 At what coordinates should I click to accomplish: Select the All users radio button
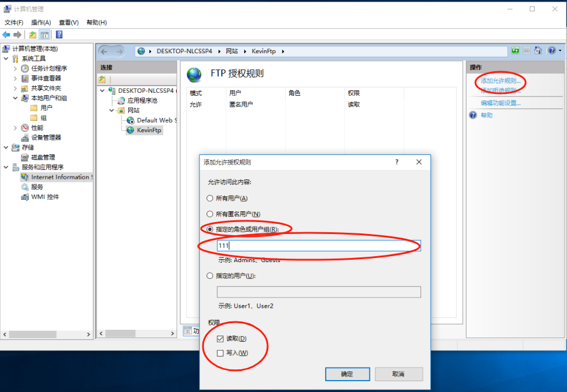(210, 198)
